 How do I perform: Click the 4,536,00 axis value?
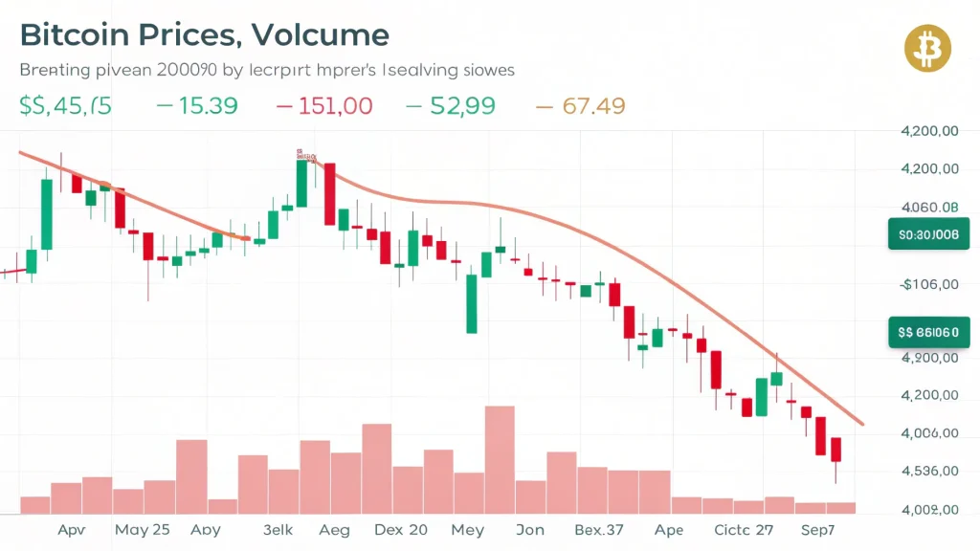point(930,471)
